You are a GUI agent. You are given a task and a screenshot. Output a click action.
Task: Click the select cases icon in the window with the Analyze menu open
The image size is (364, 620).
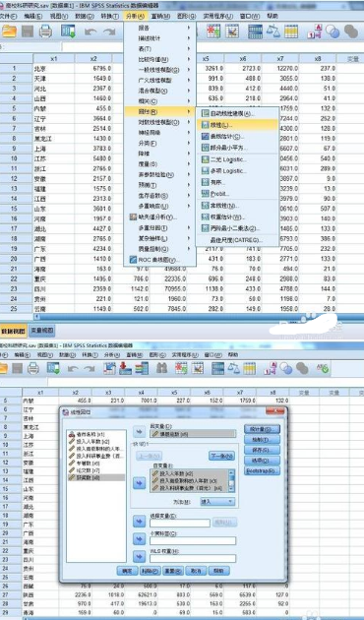(x=291, y=31)
